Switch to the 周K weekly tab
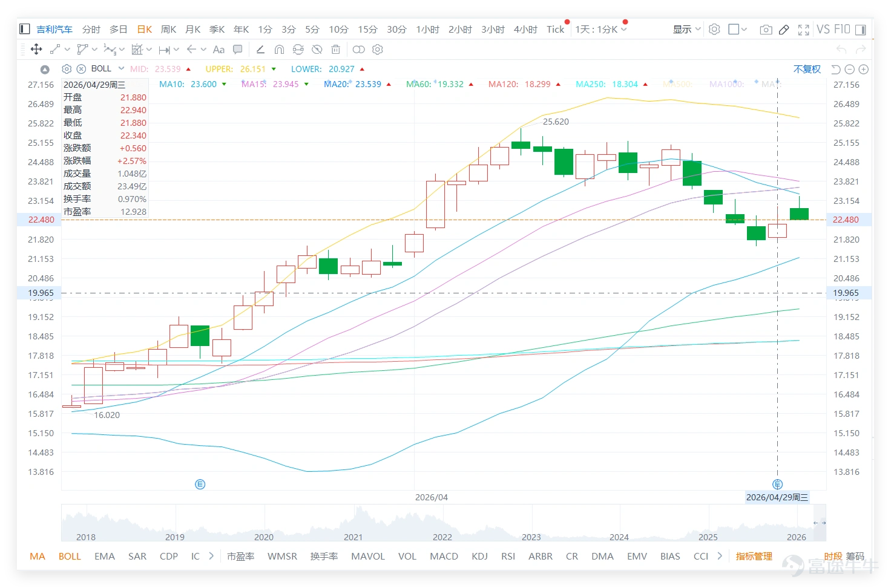 tap(168, 29)
